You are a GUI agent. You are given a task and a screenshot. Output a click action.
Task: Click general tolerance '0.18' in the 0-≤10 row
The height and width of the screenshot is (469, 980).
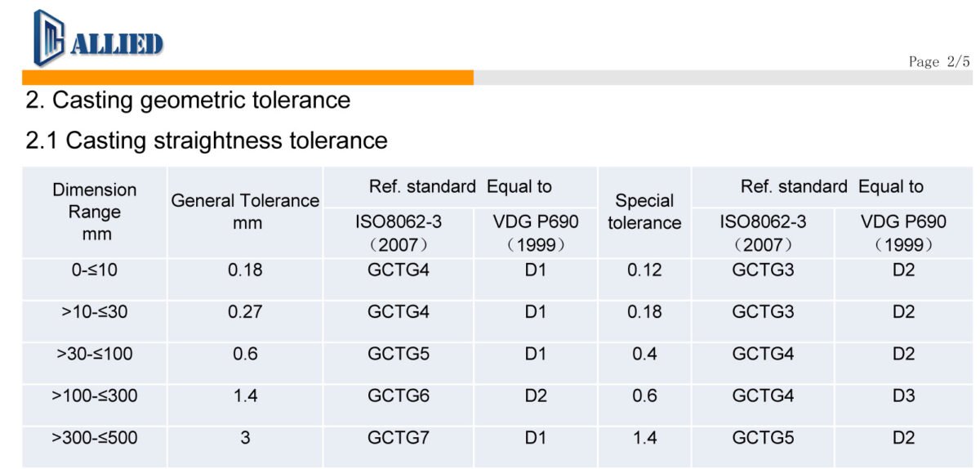point(245,270)
